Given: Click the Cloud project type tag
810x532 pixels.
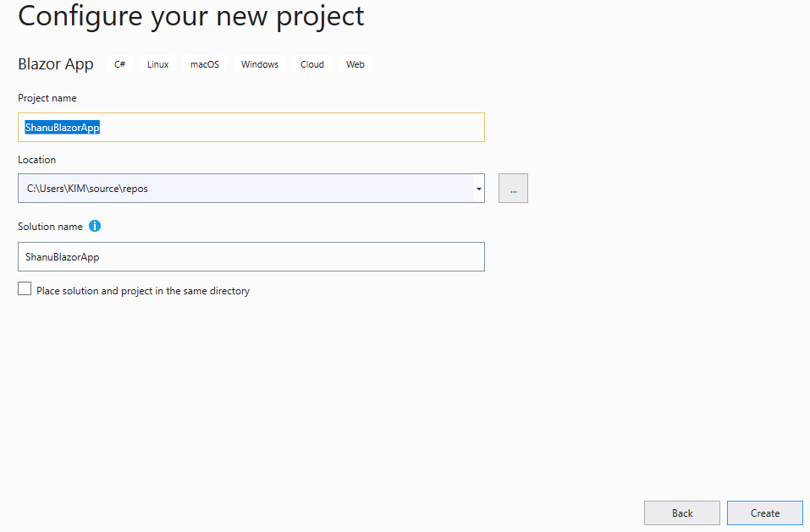Looking at the screenshot, I should coord(312,64).
